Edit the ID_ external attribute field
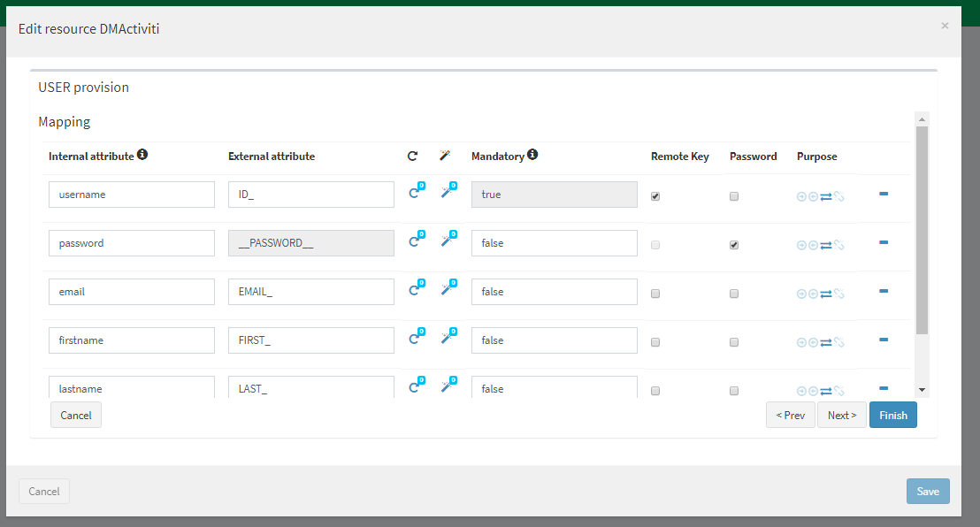980x527 pixels. click(x=311, y=195)
